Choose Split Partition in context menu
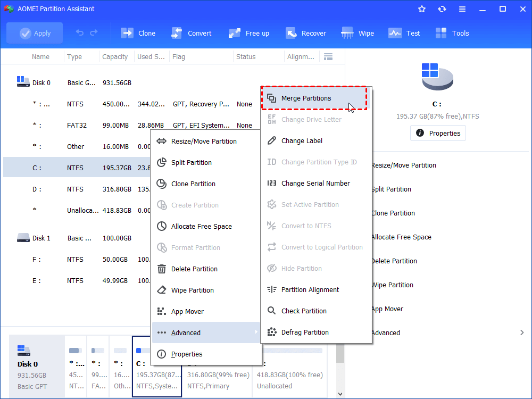 click(191, 163)
